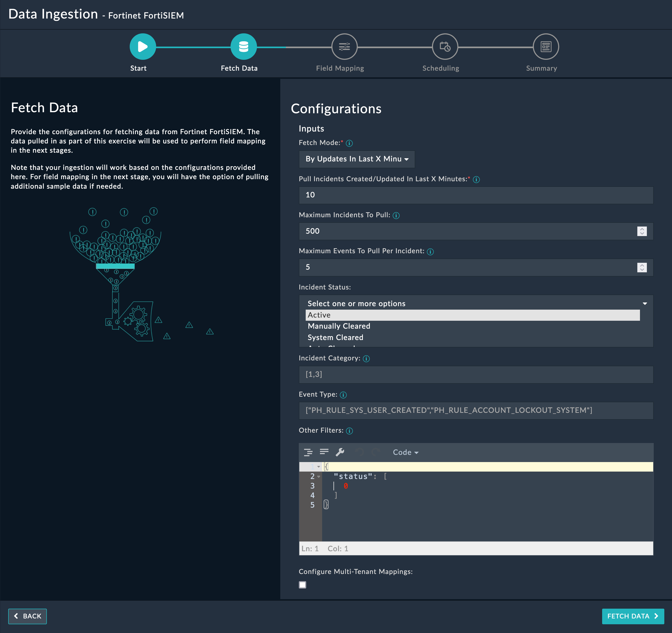The height and width of the screenshot is (633, 672).
Task: Choose System Cleared status option
Action: coord(335,337)
